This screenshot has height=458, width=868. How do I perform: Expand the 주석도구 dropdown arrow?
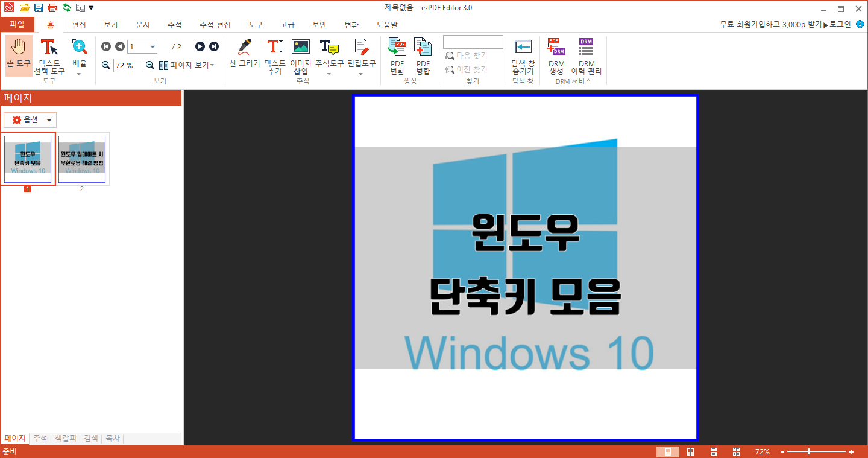tap(329, 74)
